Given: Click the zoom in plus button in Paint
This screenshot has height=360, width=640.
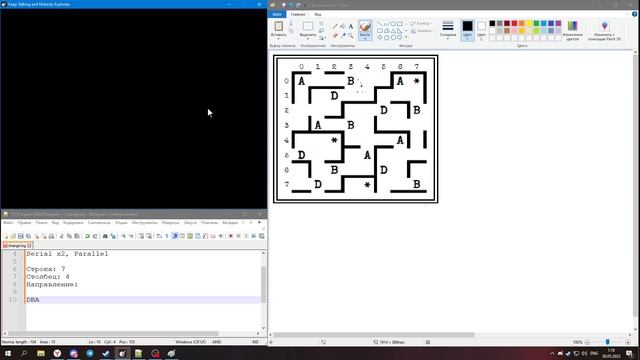Looking at the screenshot, I should [628, 342].
